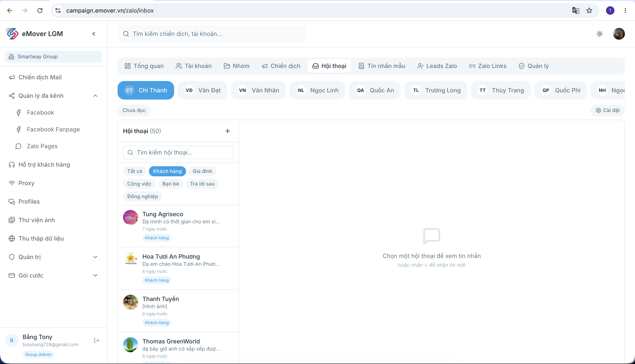The height and width of the screenshot is (364, 635).
Task: Collapse the Quản lý đa kênh menu
Action: coord(95,96)
